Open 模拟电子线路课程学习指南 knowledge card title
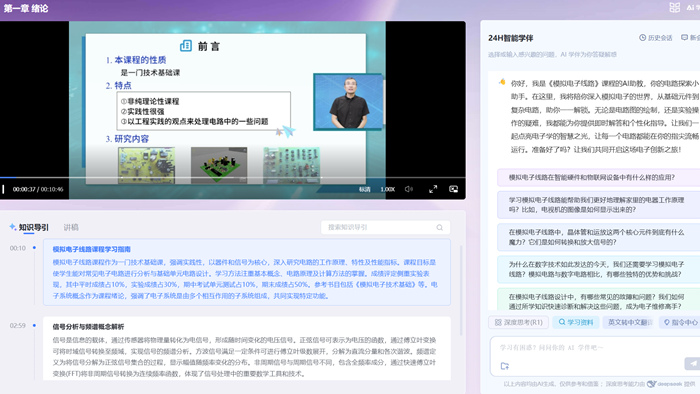This screenshot has height=394, width=700. pos(92,249)
